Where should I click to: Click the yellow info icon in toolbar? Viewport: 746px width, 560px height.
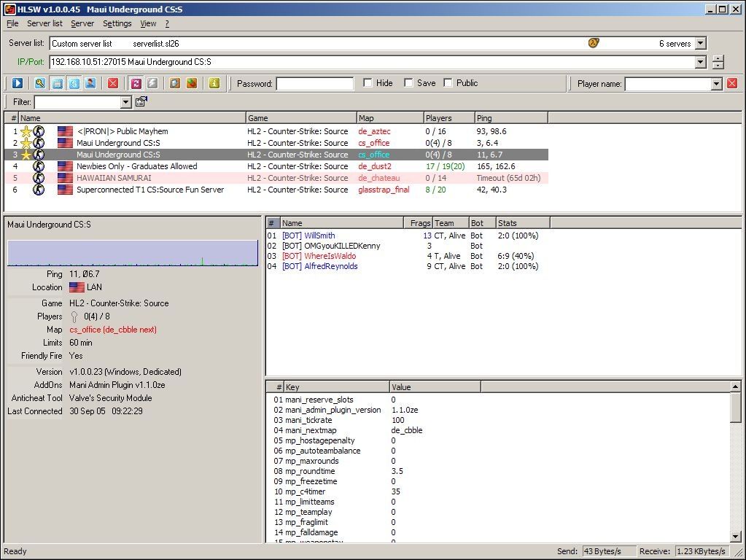214,83
